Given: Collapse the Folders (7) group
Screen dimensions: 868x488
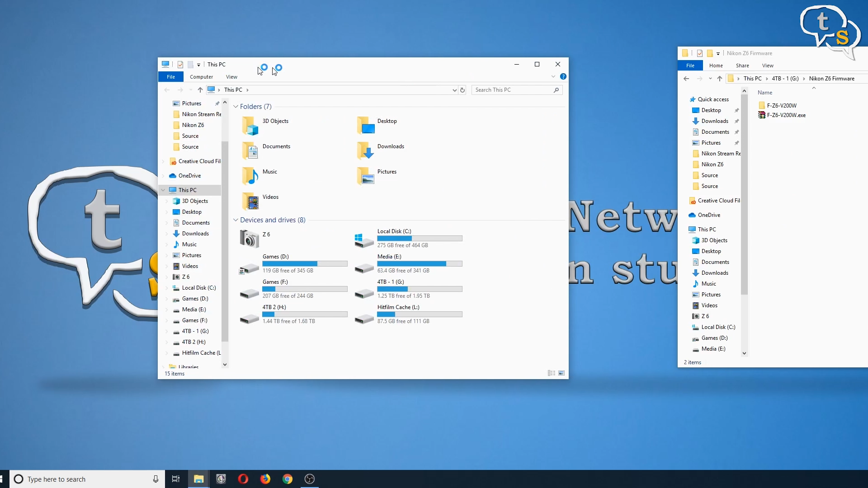Looking at the screenshot, I should click(x=236, y=107).
